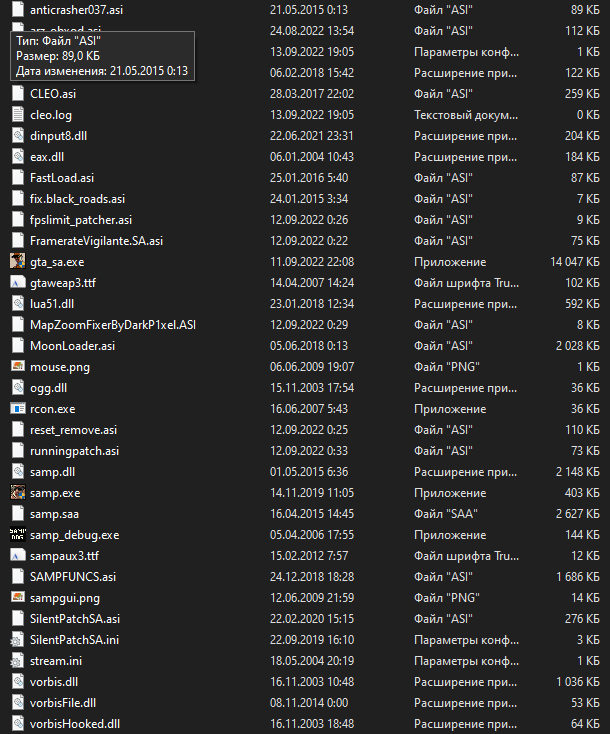610x734 pixels.
Task: Click the sampgui.png image icon
Action: [x=18, y=597]
